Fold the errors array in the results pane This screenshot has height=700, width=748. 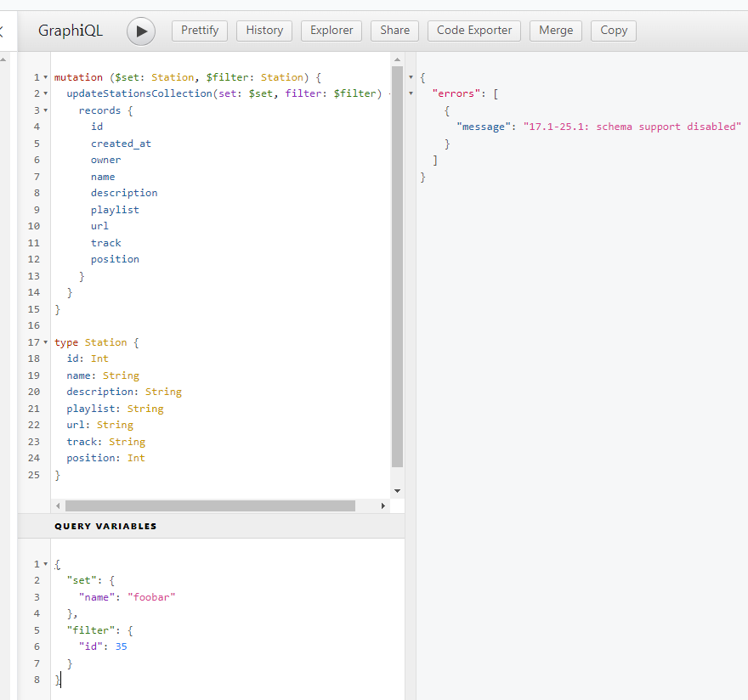click(411, 93)
